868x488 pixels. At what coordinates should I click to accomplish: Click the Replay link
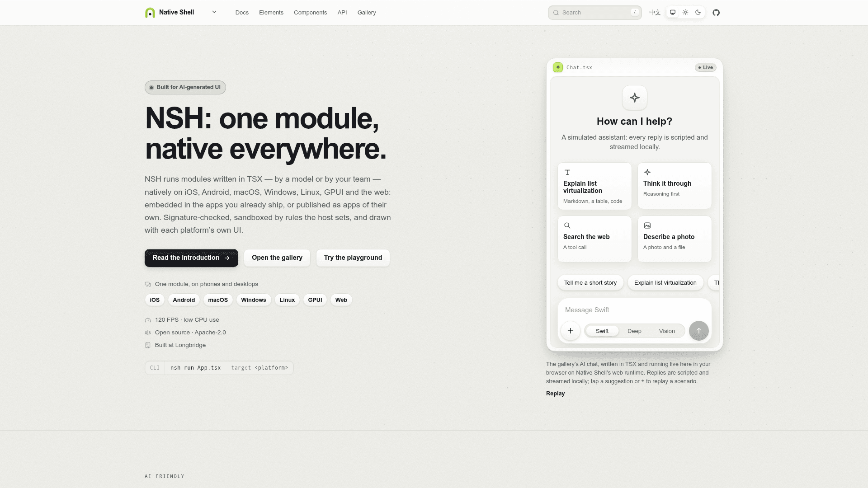[x=555, y=394]
